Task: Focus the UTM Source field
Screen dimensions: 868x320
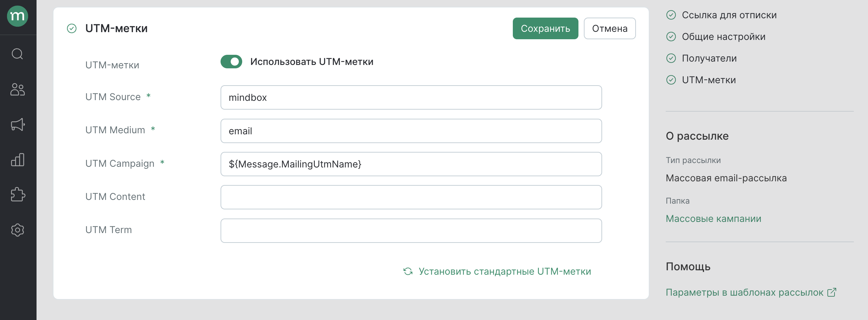Action: pos(411,97)
